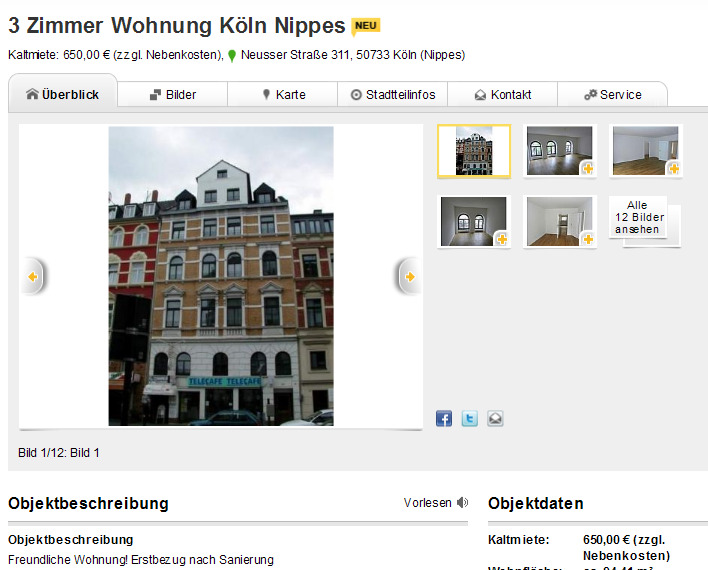Enlarge hallway thumbnail via plus icon
The width and height of the screenshot is (708, 570).
pyautogui.click(x=588, y=239)
